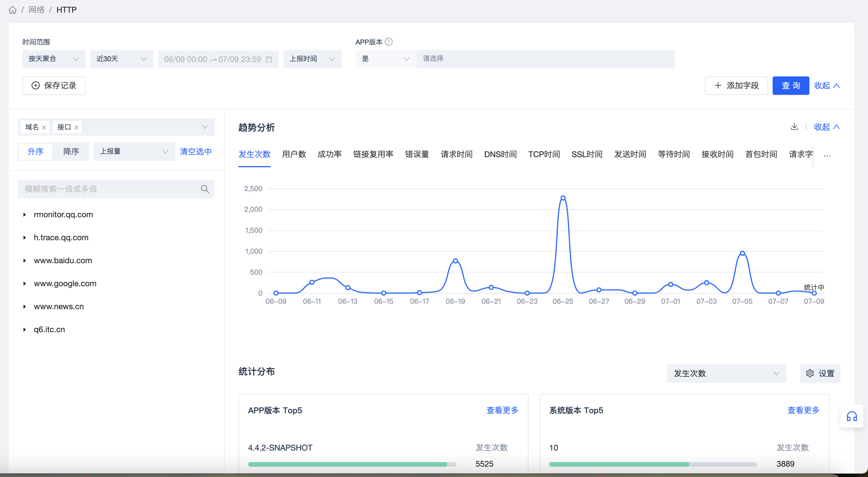
Task: Click the home icon in breadcrumb
Action: 12,10
